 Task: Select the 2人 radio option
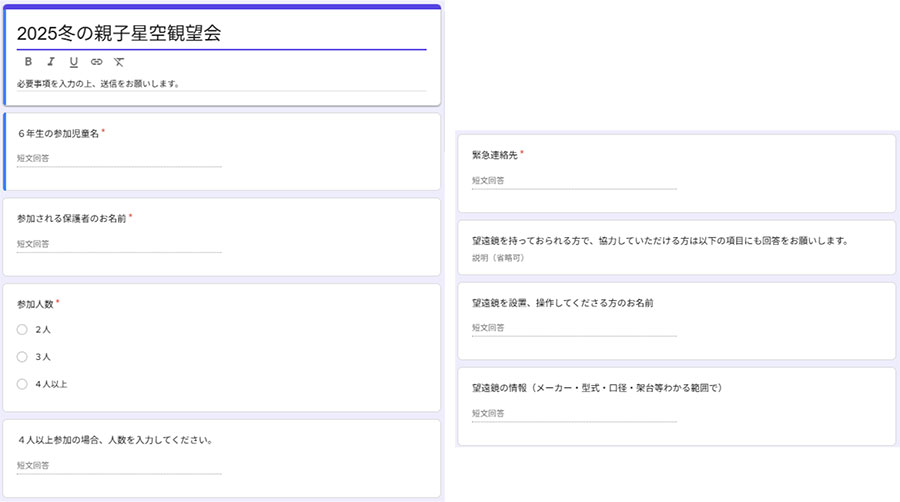click(22, 329)
